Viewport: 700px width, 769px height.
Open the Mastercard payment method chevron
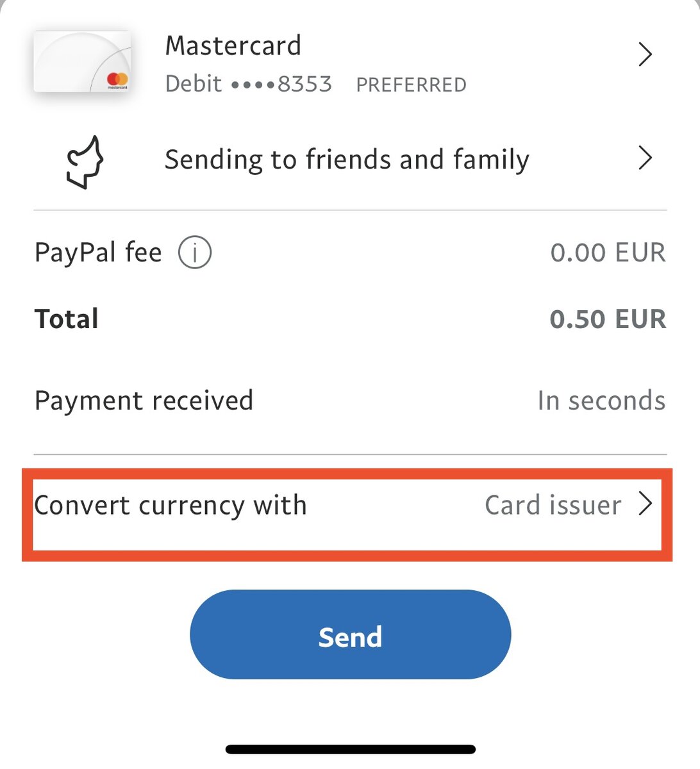click(x=645, y=54)
